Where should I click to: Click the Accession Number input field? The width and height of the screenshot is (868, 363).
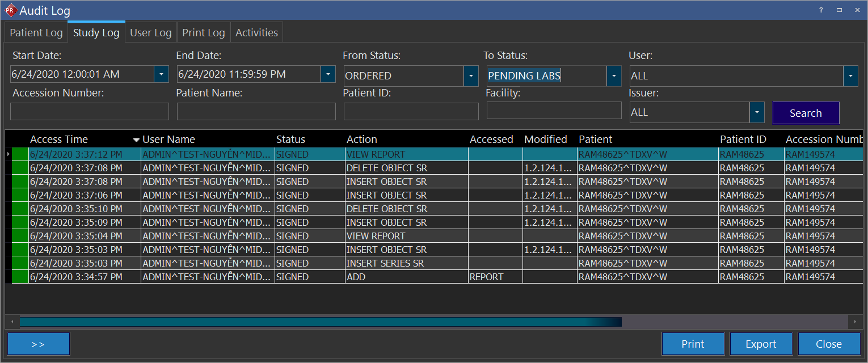(90, 112)
